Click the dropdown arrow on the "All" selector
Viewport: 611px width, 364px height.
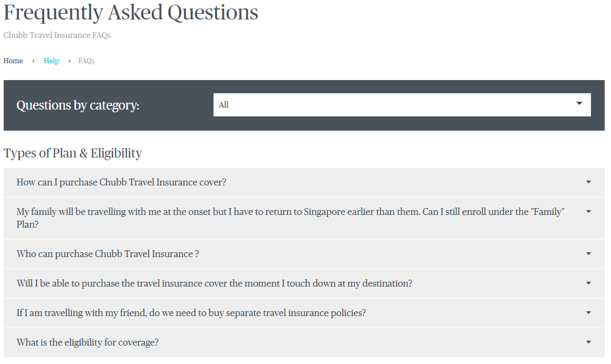pyautogui.click(x=578, y=104)
